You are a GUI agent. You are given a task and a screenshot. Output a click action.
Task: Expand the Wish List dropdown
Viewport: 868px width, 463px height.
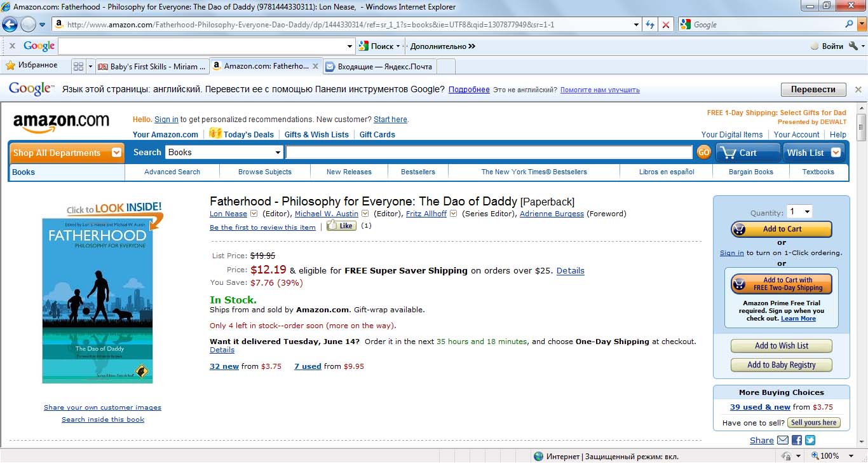click(836, 153)
